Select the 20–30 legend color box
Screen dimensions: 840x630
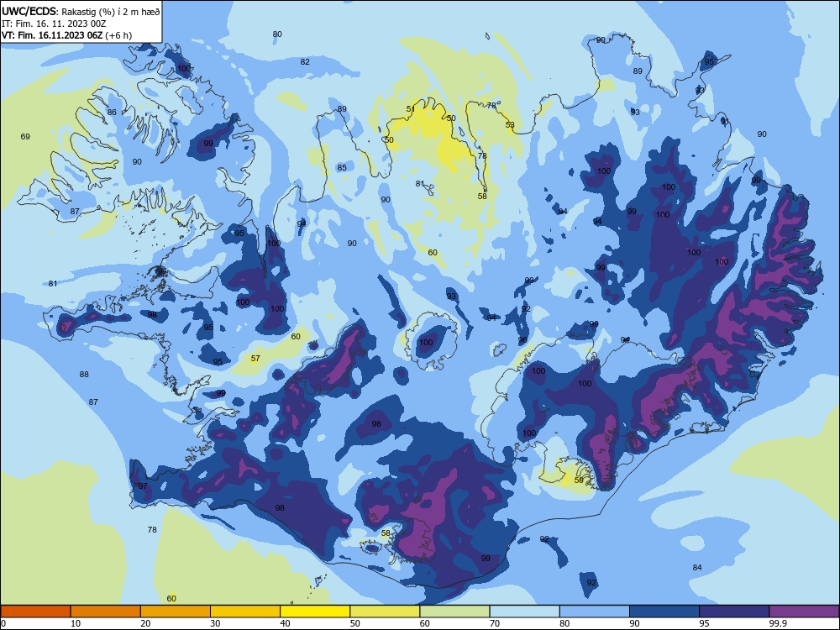176,612
